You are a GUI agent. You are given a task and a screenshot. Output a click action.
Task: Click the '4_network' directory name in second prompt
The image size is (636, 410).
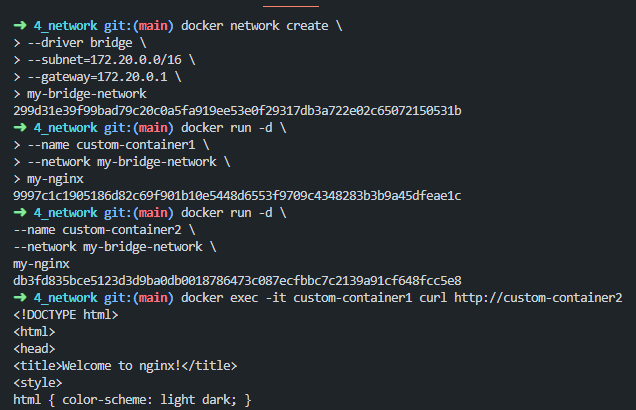click(x=66, y=128)
